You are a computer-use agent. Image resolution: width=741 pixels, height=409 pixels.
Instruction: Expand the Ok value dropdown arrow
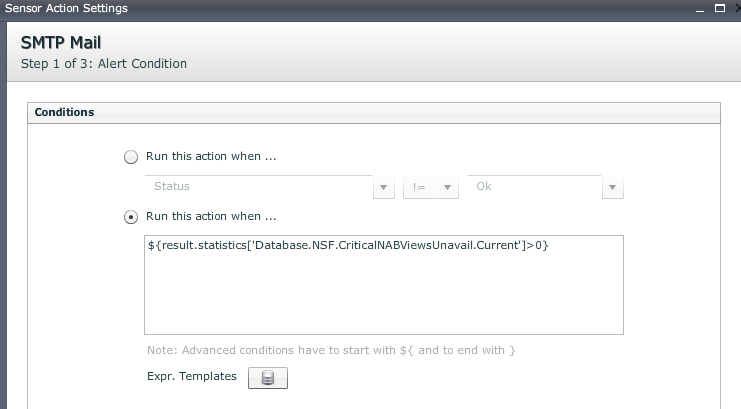click(x=614, y=187)
